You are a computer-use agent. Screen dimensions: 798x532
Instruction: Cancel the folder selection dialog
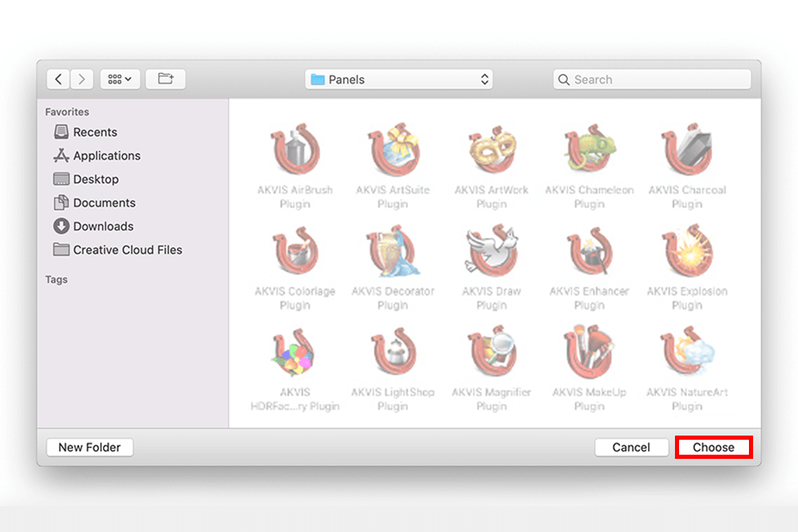632,447
